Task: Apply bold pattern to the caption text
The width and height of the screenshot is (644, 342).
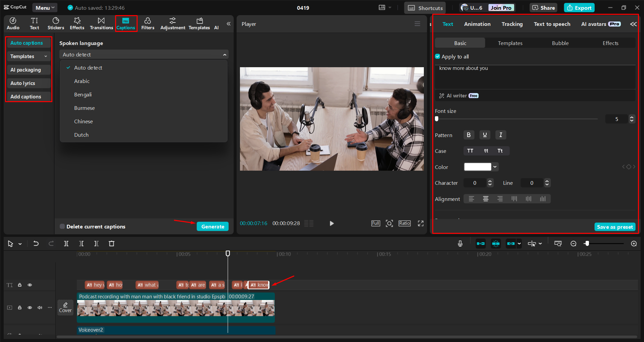Action: click(468, 135)
